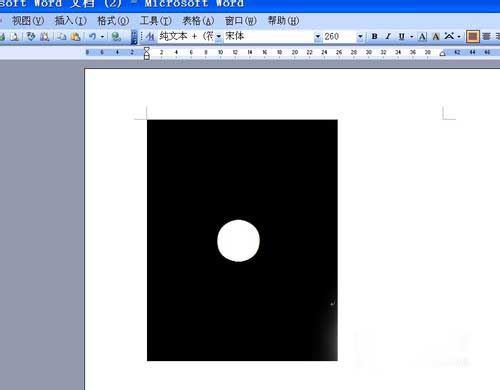The width and height of the screenshot is (500, 390).
Task: Click the paste icon
Action: pos(75,37)
